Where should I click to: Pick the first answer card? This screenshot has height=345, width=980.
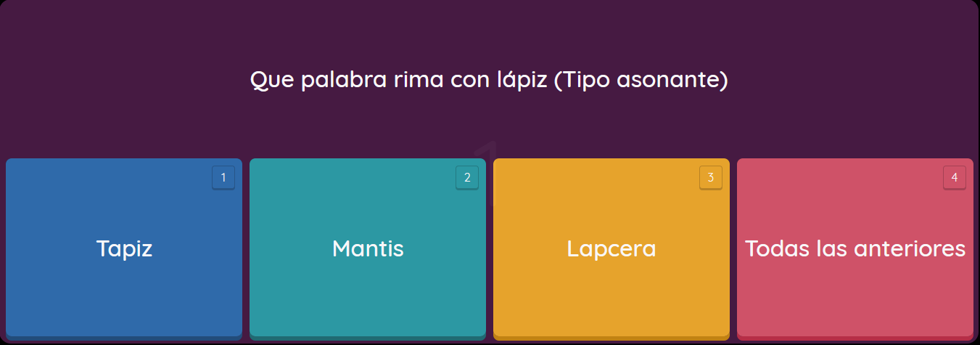(x=124, y=248)
